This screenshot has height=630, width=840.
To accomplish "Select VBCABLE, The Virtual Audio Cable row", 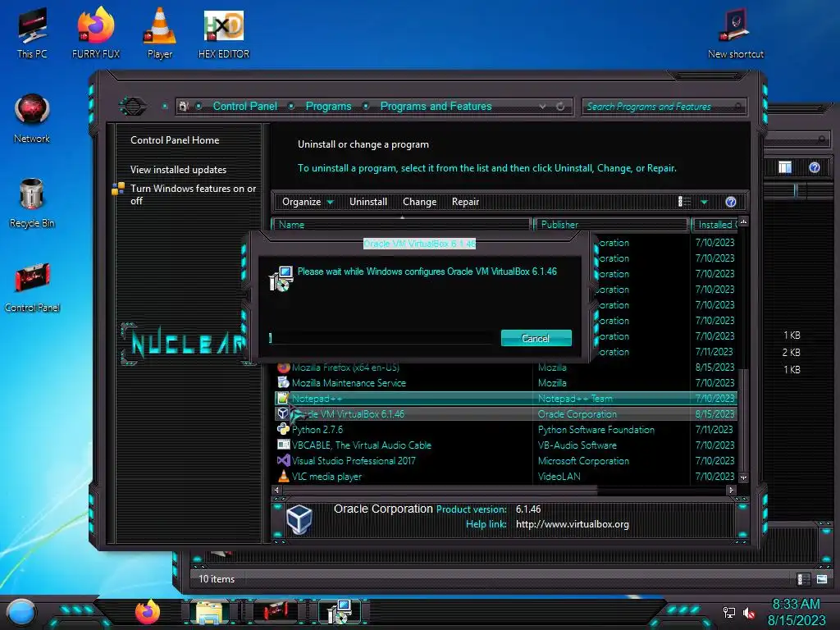I will (505, 445).
